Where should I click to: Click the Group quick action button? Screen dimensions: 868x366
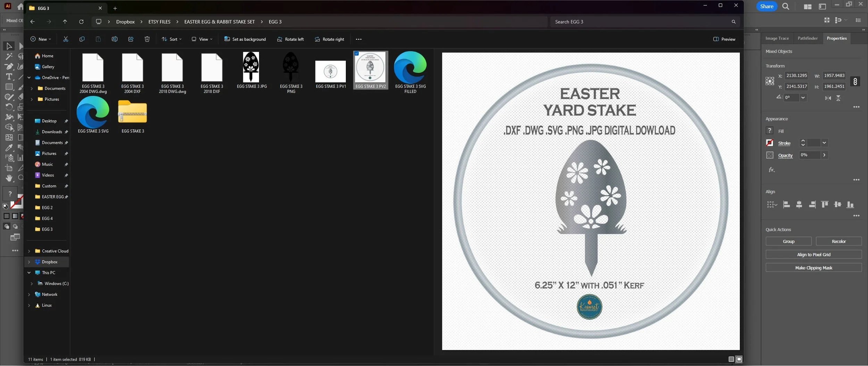pos(788,241)
